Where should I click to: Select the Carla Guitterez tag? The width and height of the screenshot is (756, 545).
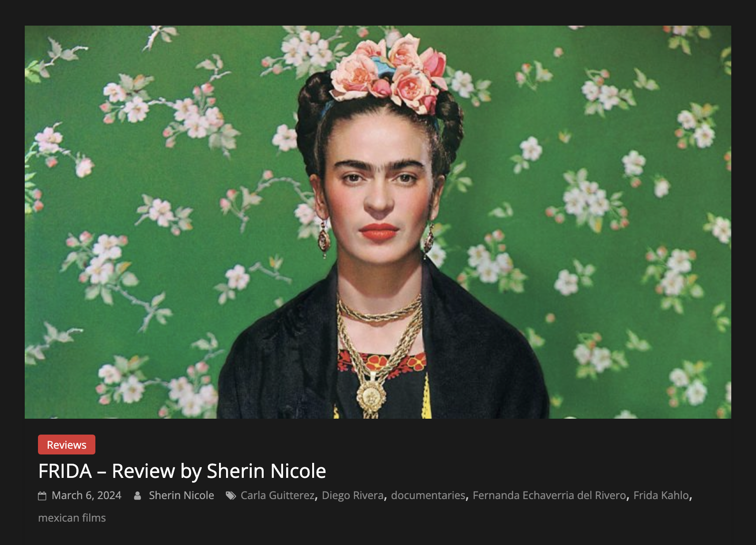click(x=277, y=496)
